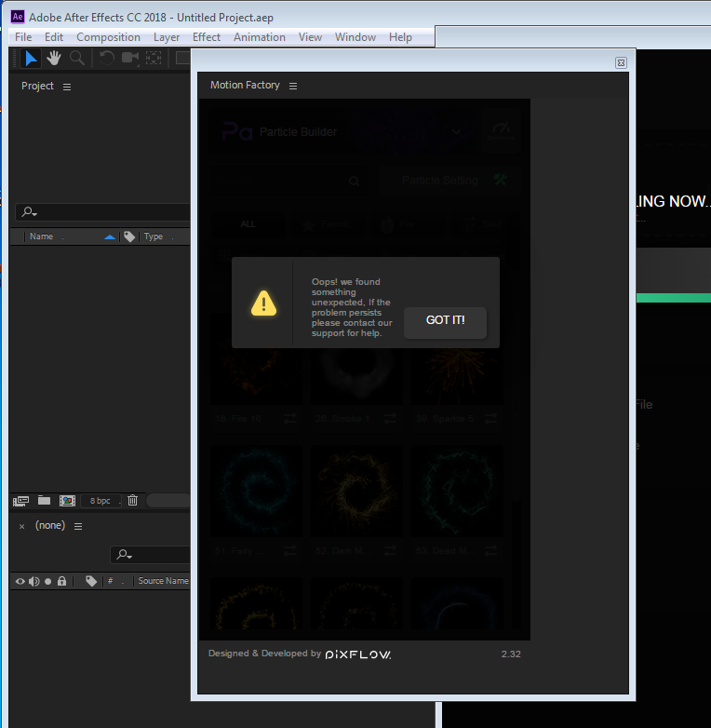The image size is (711, 728).
Task: Open the Help menu
Action: (400, 37)
